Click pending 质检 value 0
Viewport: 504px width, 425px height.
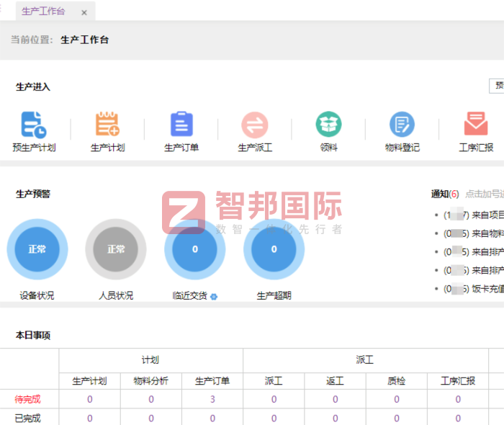tap(397, 399)
